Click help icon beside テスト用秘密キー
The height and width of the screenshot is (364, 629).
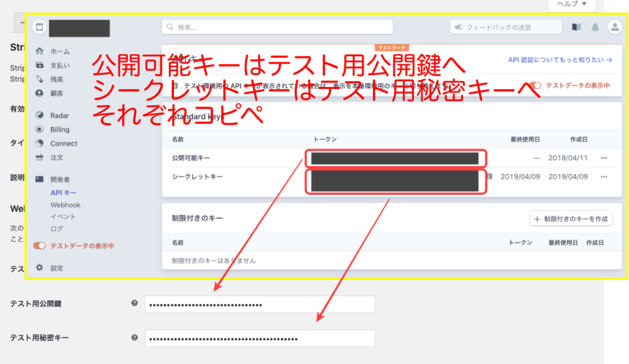[x=135, y=338]
